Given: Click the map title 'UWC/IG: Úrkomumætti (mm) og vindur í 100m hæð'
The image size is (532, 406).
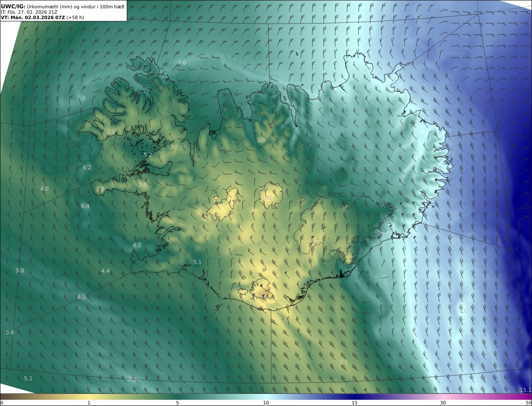Looking at the screenshot, I should tap(62, 6).
